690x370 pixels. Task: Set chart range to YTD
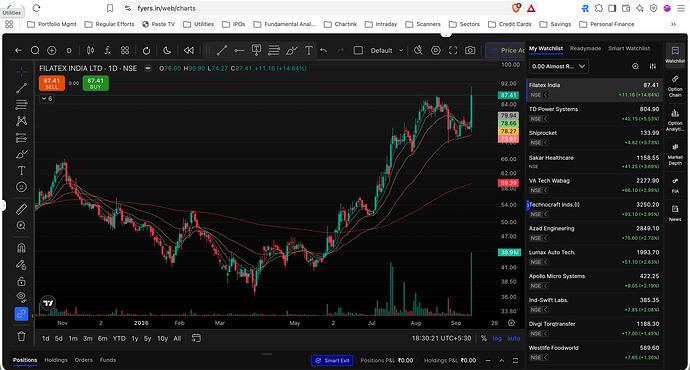click(x=119, y=338)
